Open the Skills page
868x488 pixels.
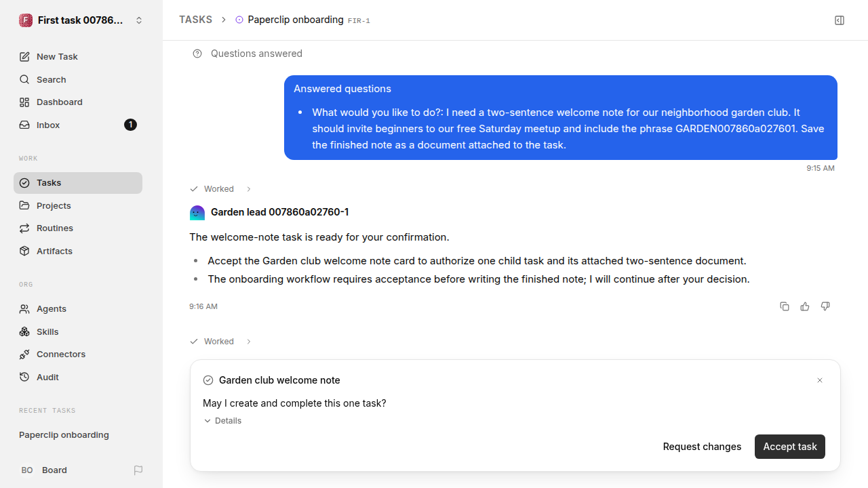pos(78,331)
